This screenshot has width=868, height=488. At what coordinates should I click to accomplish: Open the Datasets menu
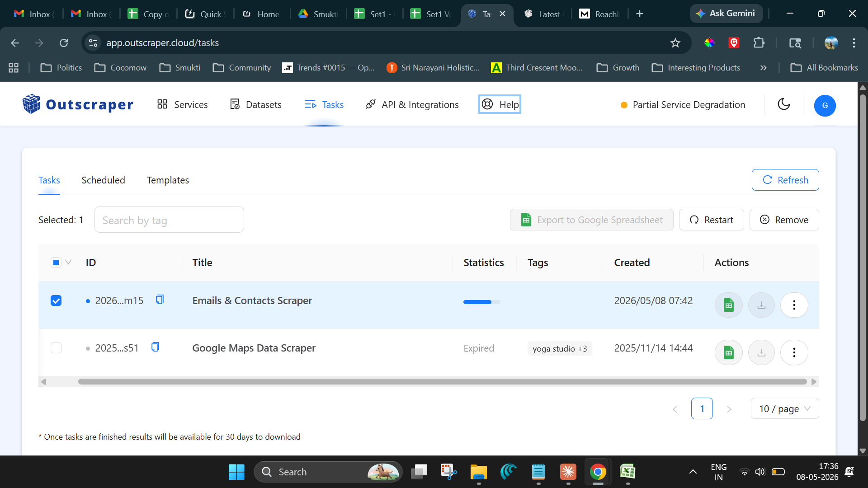[255, 104]
